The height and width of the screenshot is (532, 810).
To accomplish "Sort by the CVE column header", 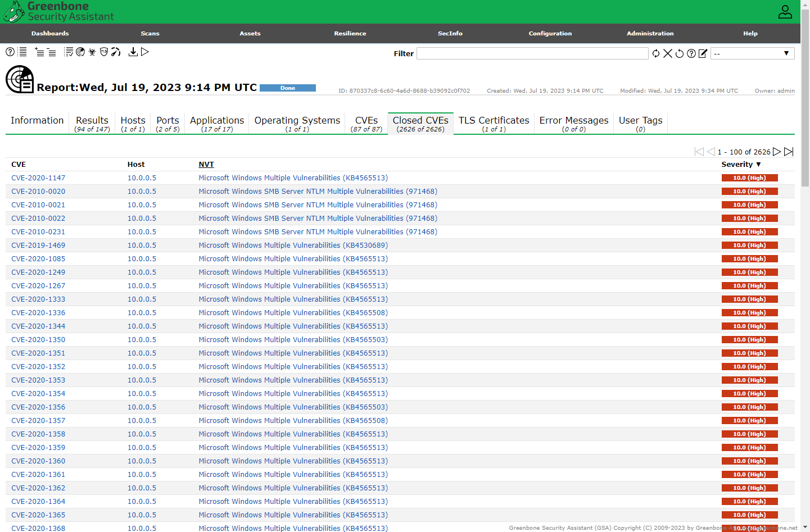I will click(19, 165).
